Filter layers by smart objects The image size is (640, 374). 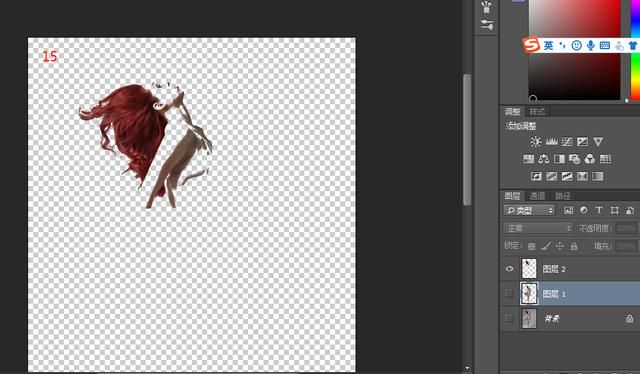pyautogui.click(x=630, y=210)
